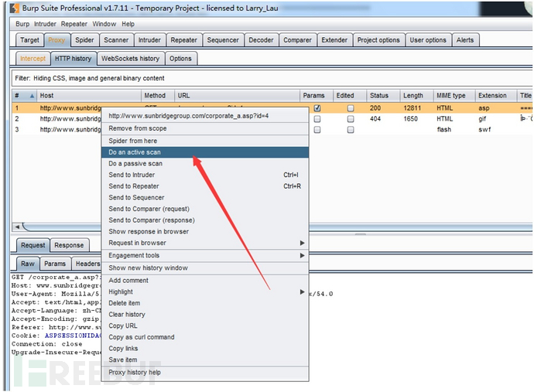Switch to the Intruder tab
The width and height of the screenshot is (534, 392).
149,40
